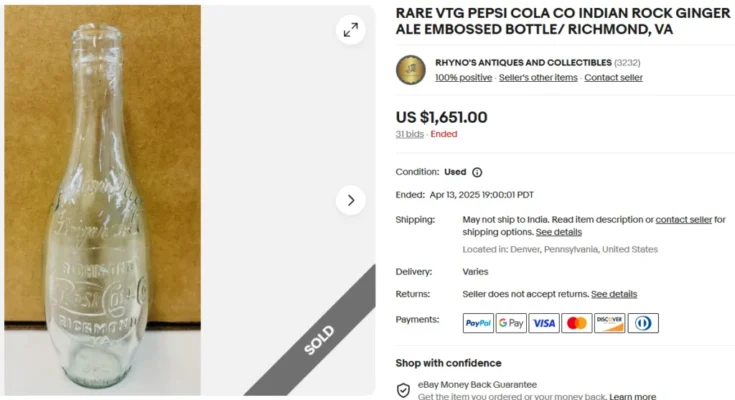735x400 pixels.
Task: Expand the product image to fullscreen
Action: 351,30
